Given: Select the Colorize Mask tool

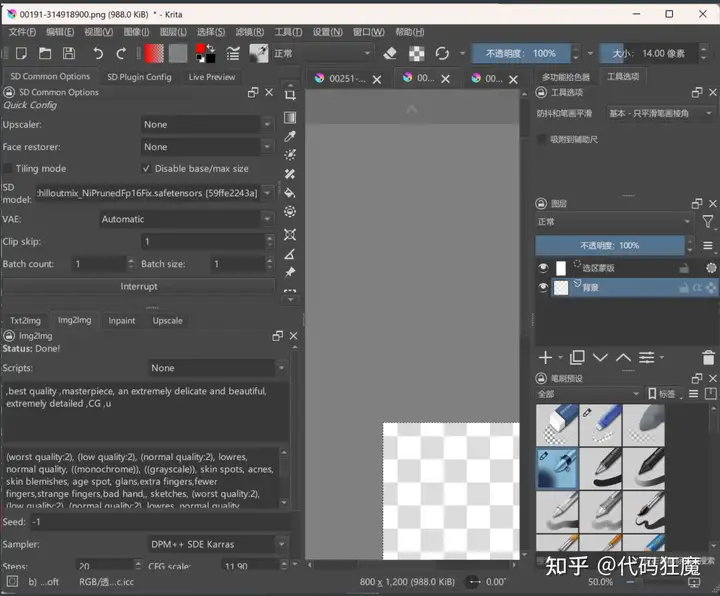Looking at the screenshot, I should point(290,155).
